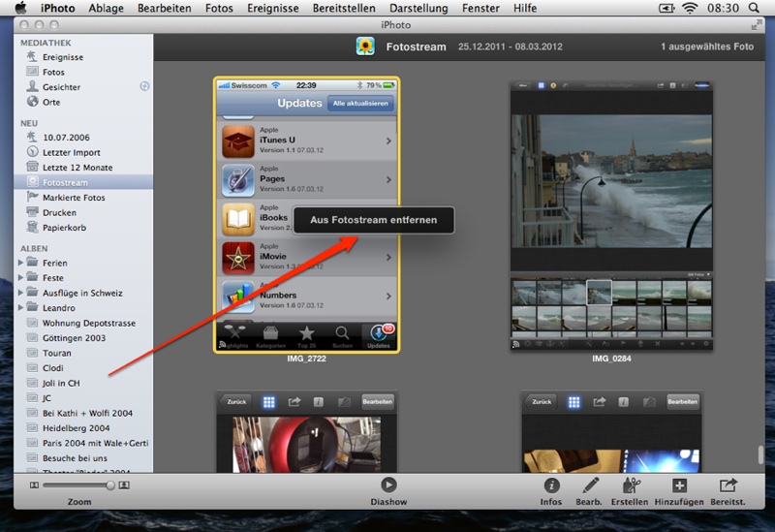Open Orte globe icon

coord(32,102)
